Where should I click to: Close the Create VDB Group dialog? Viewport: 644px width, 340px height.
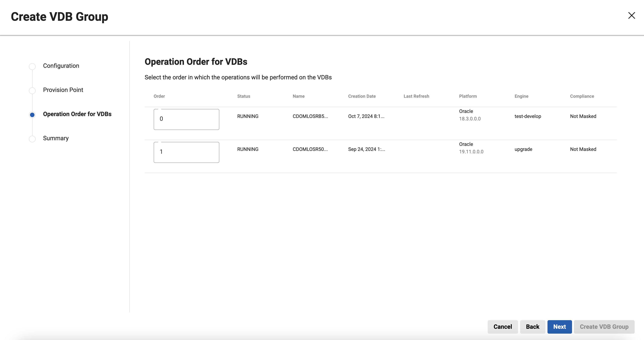click(631, 16)
